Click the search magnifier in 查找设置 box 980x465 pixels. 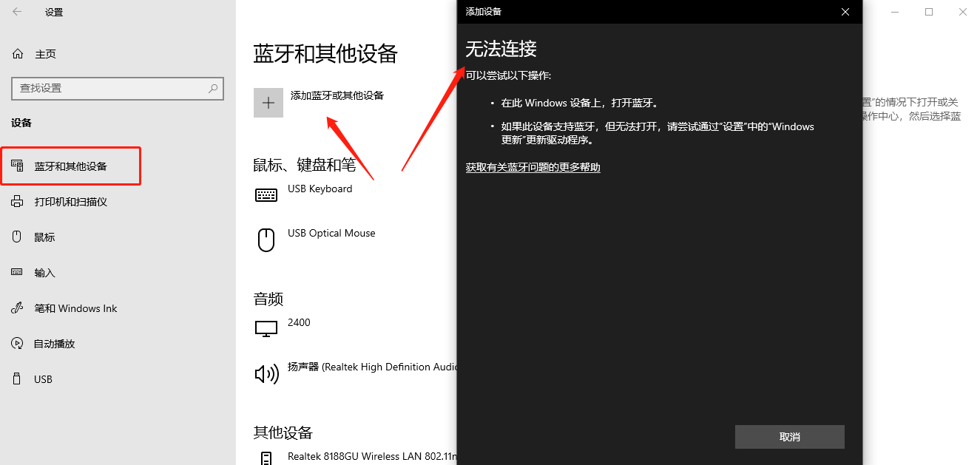pyautogui.click(x=213, y=88)
